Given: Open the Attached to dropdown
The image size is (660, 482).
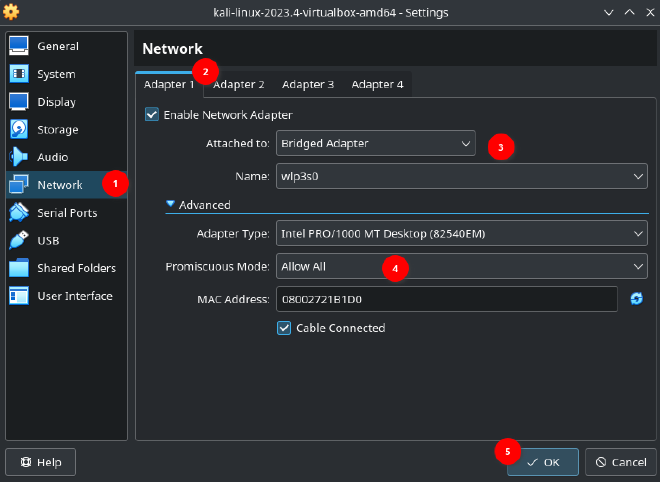Looking at the screenshot, I should click(375, 143).
